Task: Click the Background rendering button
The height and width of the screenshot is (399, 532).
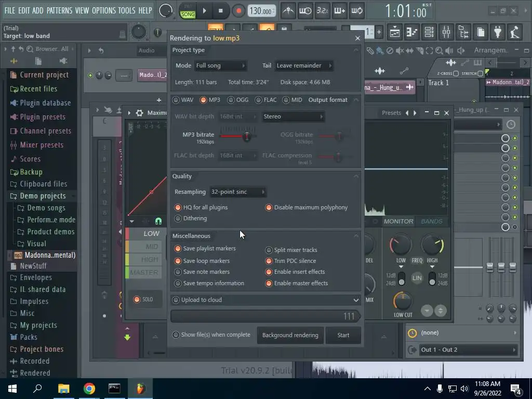Action: tap(290, 335)
